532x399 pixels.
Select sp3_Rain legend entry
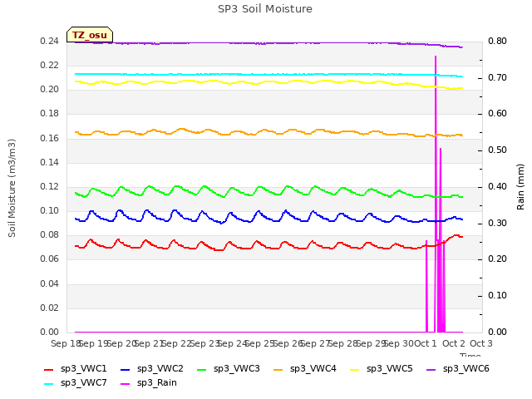tap(149, 383)
